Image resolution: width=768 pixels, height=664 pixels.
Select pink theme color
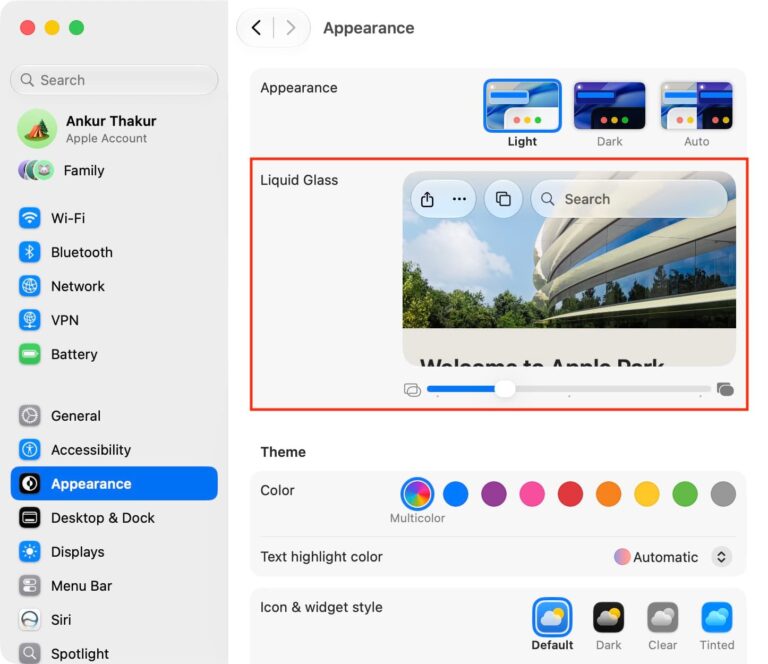click(532, 494)
